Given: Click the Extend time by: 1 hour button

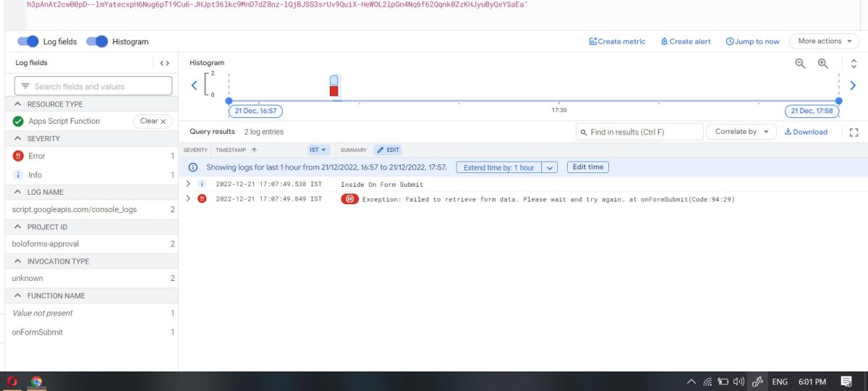Looking at the screenshot, I should coord(498,167).
